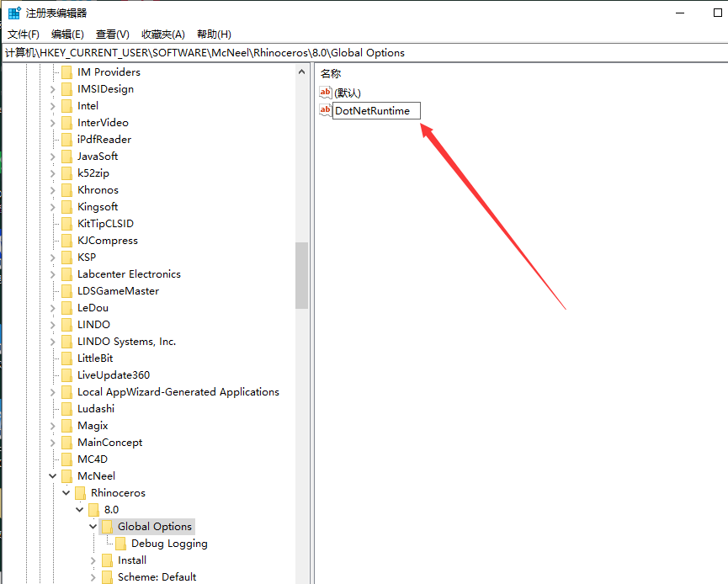The height and width of the screenshot is (584, 728).
Task: Expand the Scheme: Default key
Action: coord(93,577)
